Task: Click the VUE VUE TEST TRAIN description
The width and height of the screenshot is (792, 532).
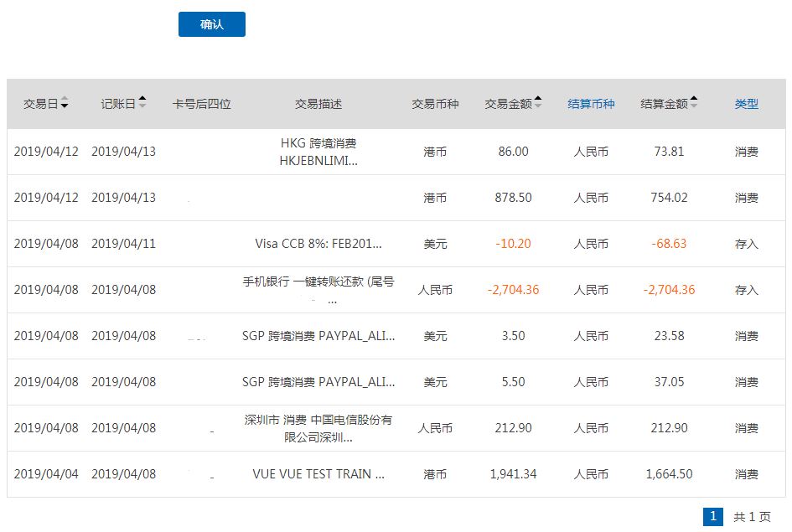Action: [318, 474]
